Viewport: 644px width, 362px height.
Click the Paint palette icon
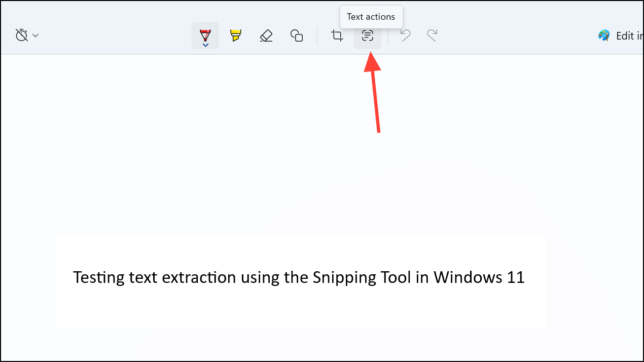coord(603,35)
